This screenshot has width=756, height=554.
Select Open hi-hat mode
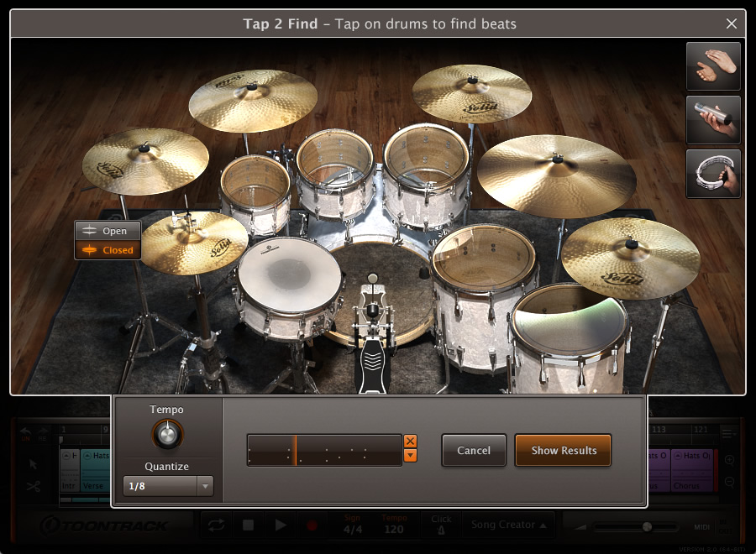108,231
